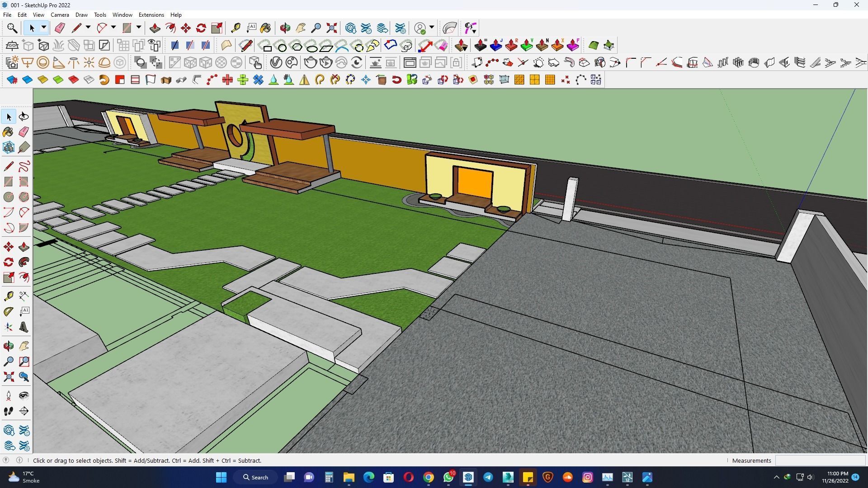The width and height of the screenshot is (868, 488).
Task: Open the signed-in user account button
Action: (420, 28)
